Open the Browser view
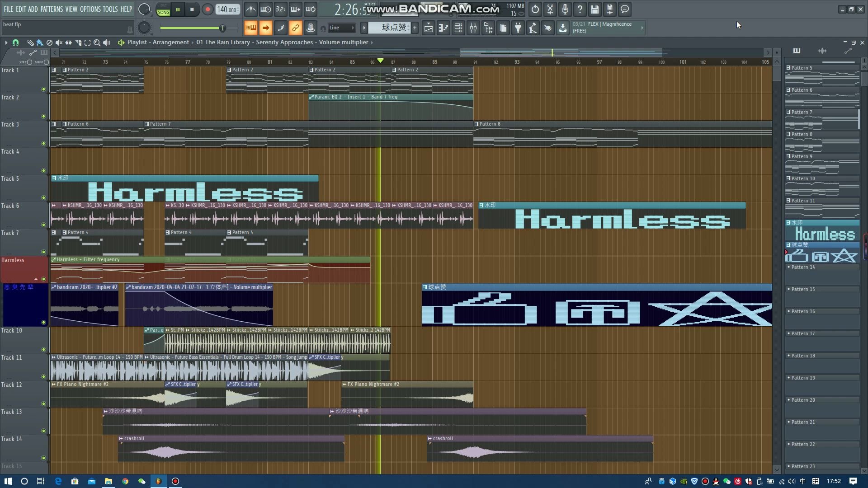Viewport: 868px width, 488px height. click(488, 28)
